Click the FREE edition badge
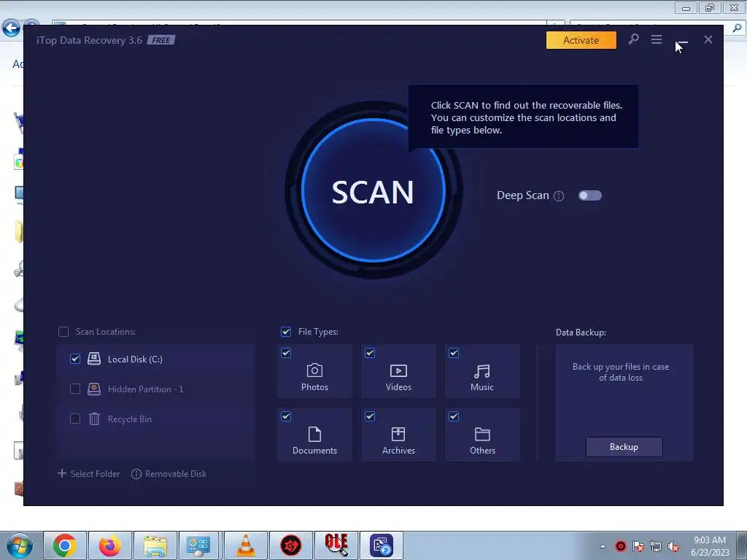 pos(161,40)
